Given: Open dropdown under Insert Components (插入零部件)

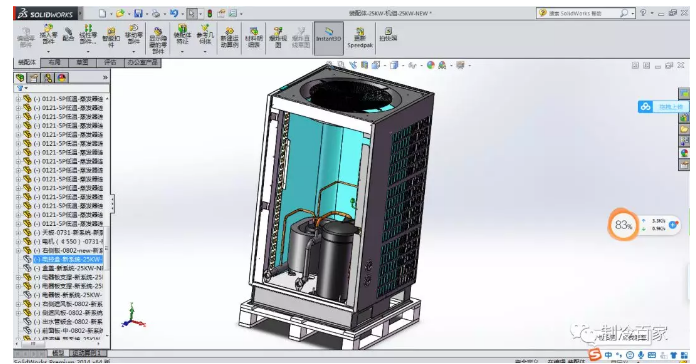Looking at the screenshot, I should pos(48,51).
